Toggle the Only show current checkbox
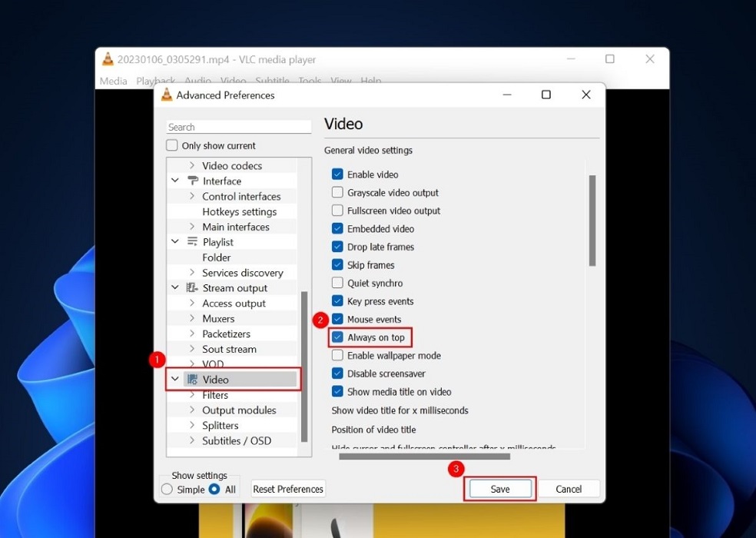Viewport: 756px width, 538px height. (170, 145)
